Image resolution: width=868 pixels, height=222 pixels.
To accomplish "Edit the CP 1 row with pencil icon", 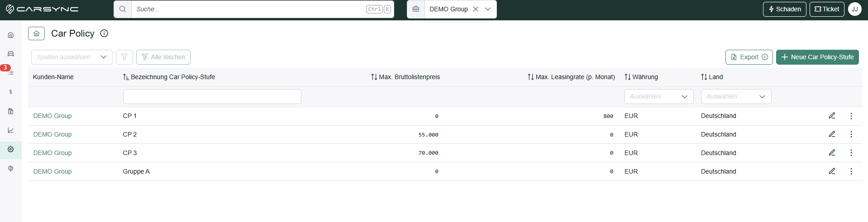I will (832, 116).
